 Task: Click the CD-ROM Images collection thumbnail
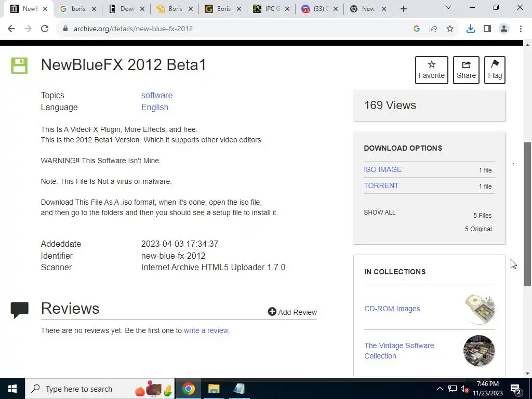(x=480, y=309)
